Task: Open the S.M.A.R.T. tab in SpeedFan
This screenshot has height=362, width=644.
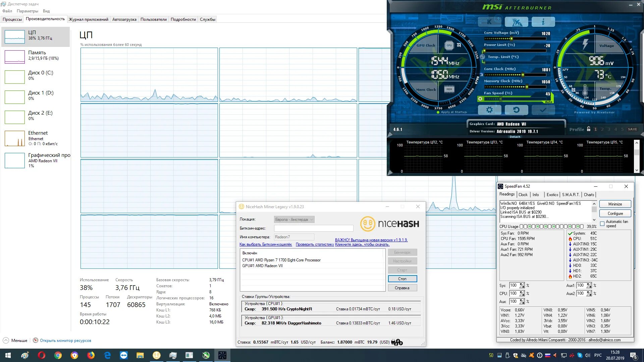Action: tap(571, 195)
